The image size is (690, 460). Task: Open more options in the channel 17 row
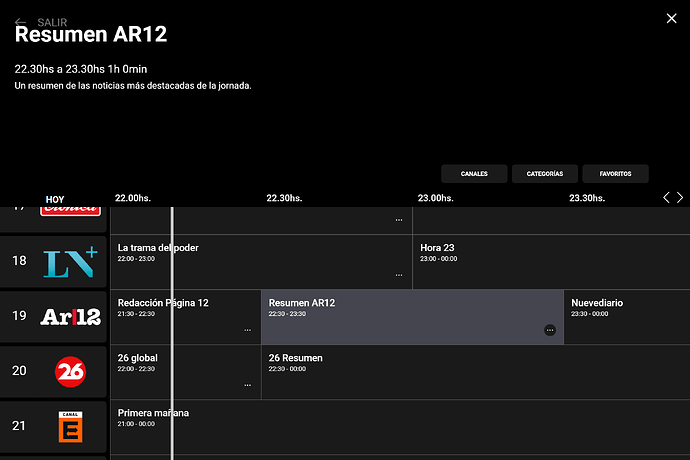[399, 220]
